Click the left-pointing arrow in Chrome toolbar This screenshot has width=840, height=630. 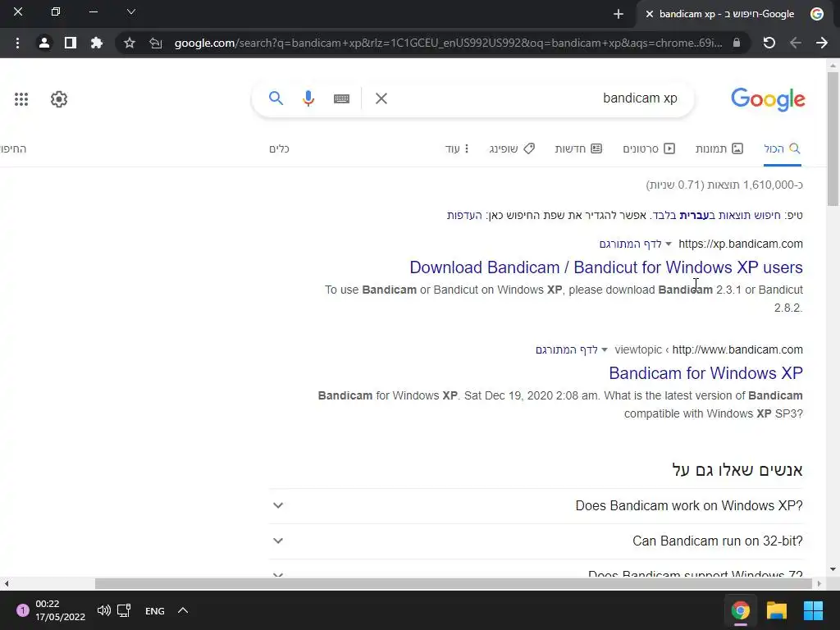point(796,43)
